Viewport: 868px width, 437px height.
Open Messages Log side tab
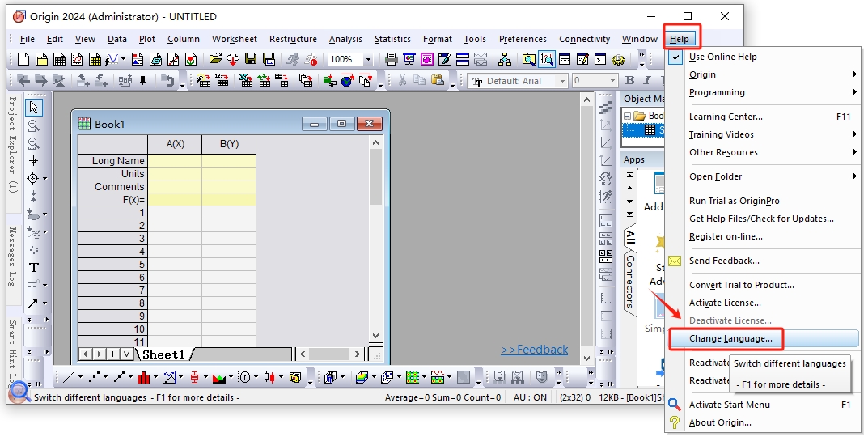click(x=13, y=257)
